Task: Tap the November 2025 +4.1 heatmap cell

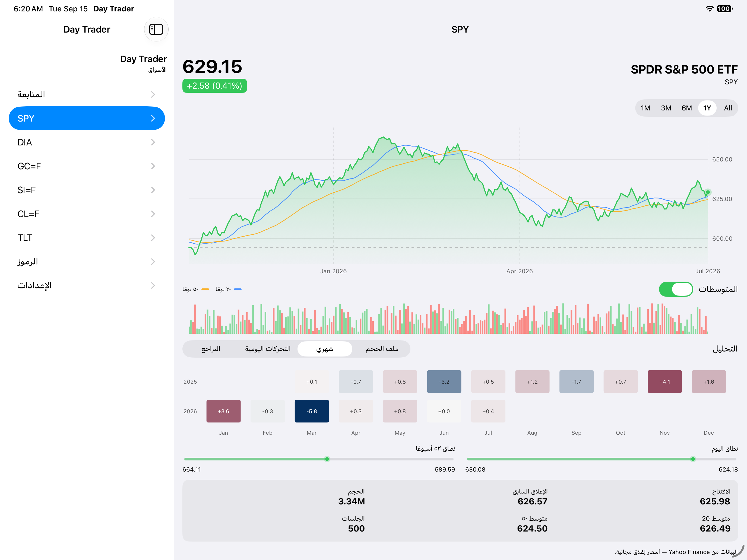Action: [664, 381]
